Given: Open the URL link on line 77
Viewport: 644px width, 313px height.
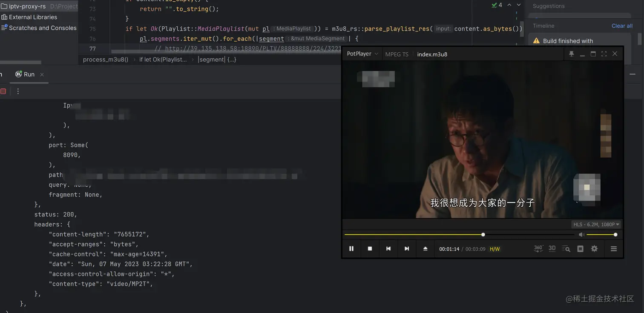Looking at the screenshot, I should [254, 49].
